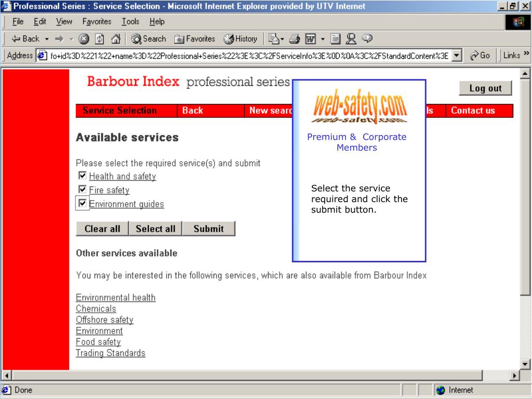This screenshot has height=399, width=532.
Task: Click the Clear all button
Action: [x=102, y=229]
